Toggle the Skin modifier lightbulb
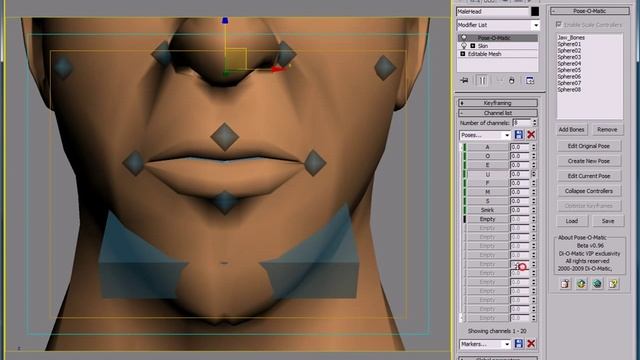This screenshot has width=640, height=360. coord(464,46)
